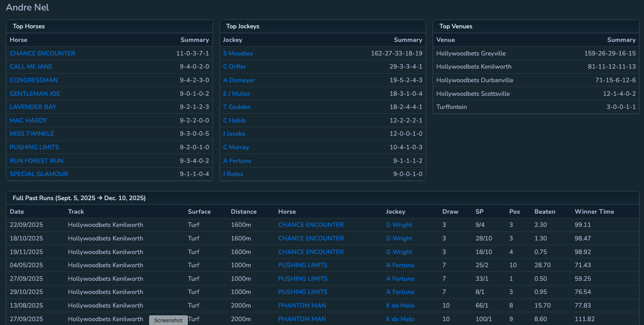This screenshot has height=325, width=644.
Task: Click PUSHING LIMITS in the 04/05/2025 run
Action: click(303, 265)
